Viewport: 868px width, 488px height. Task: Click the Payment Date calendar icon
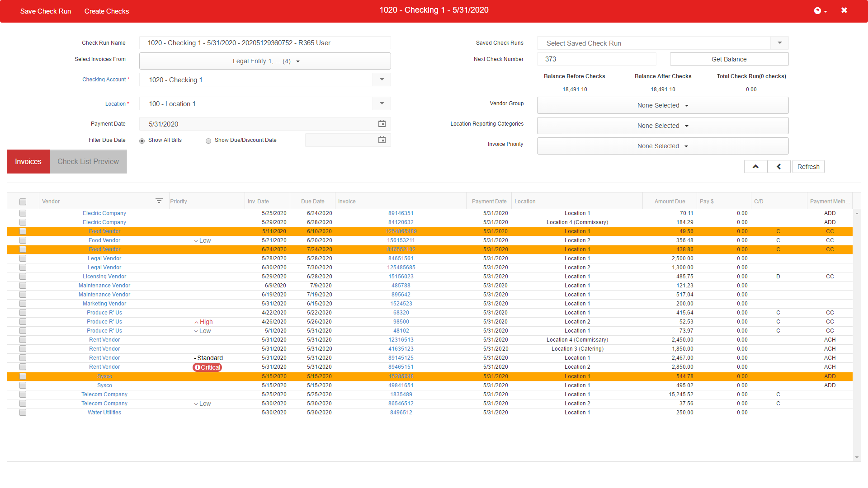pyautogui.click(x=382, y=124)
